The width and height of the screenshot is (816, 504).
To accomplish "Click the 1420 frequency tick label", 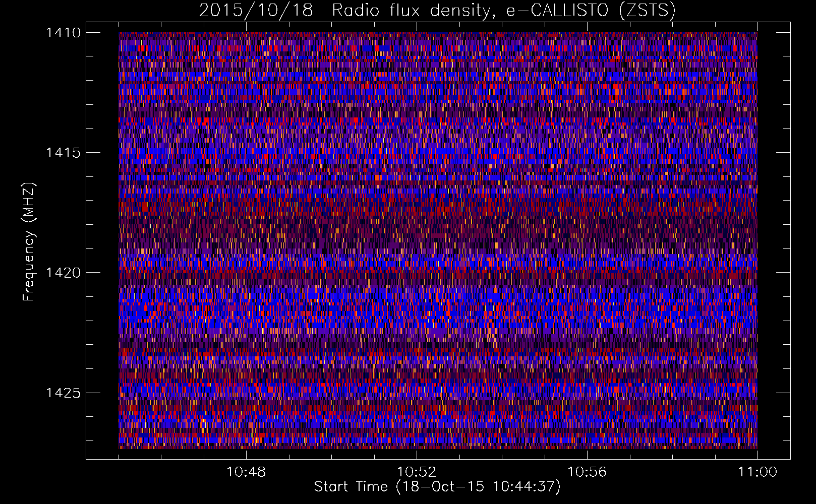I will coord(63,273).
